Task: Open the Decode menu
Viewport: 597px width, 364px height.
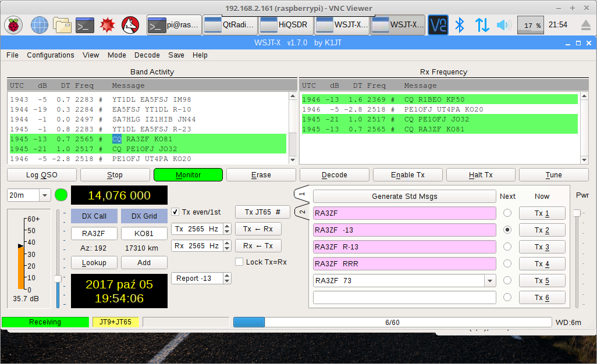Action: click(x=147, y=55)
